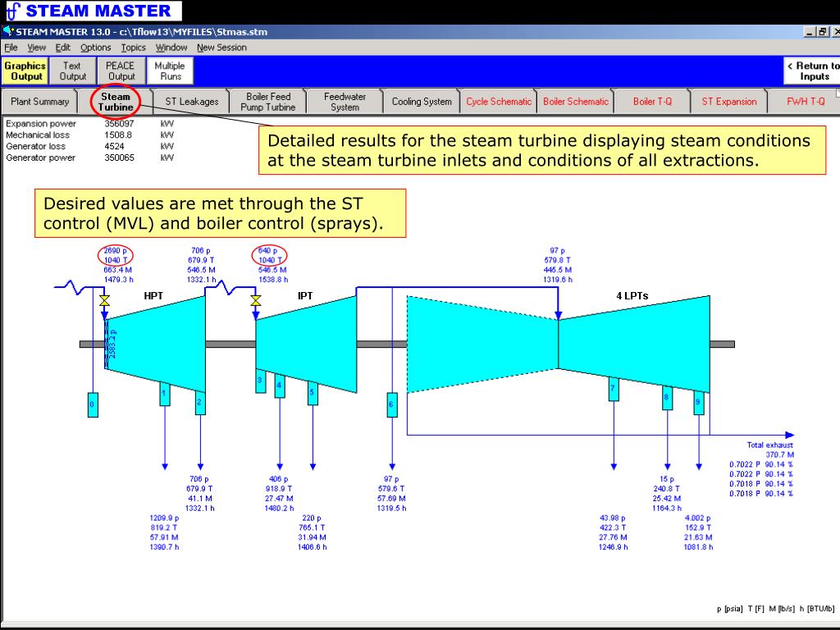Select the Steam Turbine tab
This screenshot has height=630, width=840.
[x=115, y=101]
